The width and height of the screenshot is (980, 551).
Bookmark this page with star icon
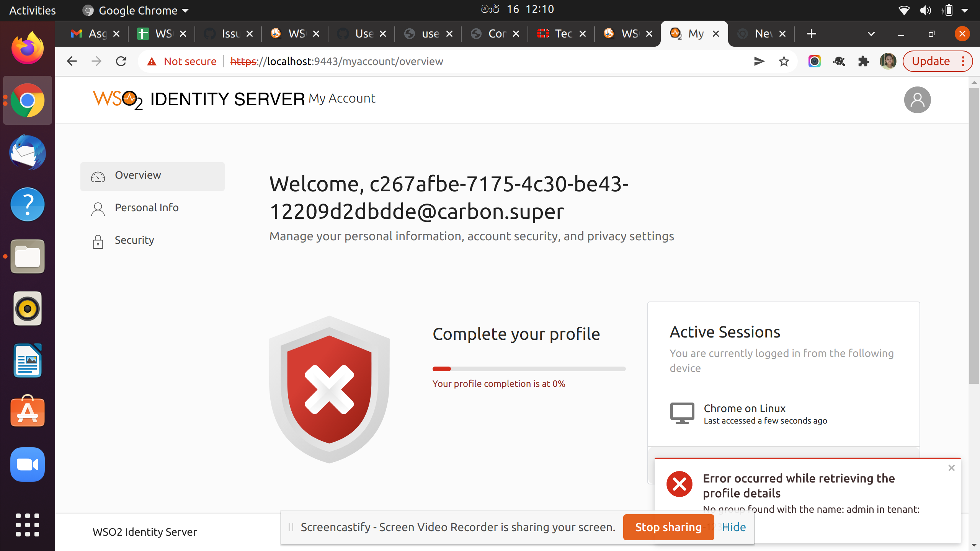coord(784,61)
